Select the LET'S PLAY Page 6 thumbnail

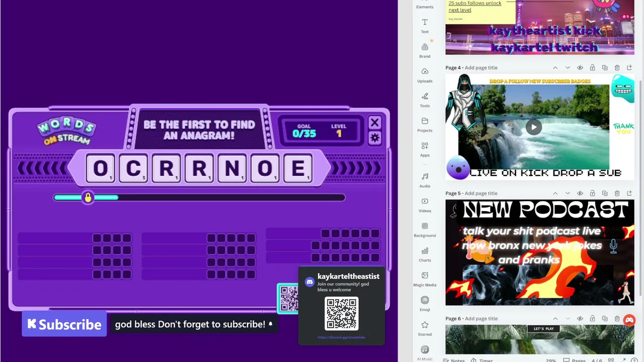540,340
